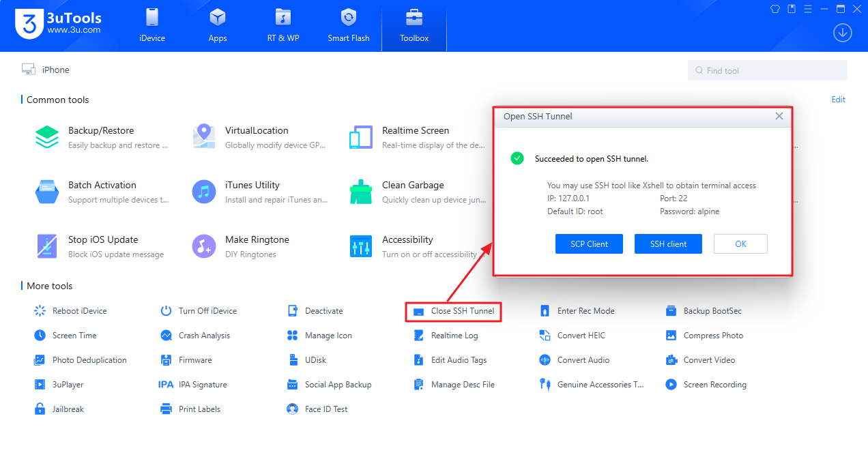Open the Backup/Restore tool icon
Viewport: 868px width, 457px height.
47,137
